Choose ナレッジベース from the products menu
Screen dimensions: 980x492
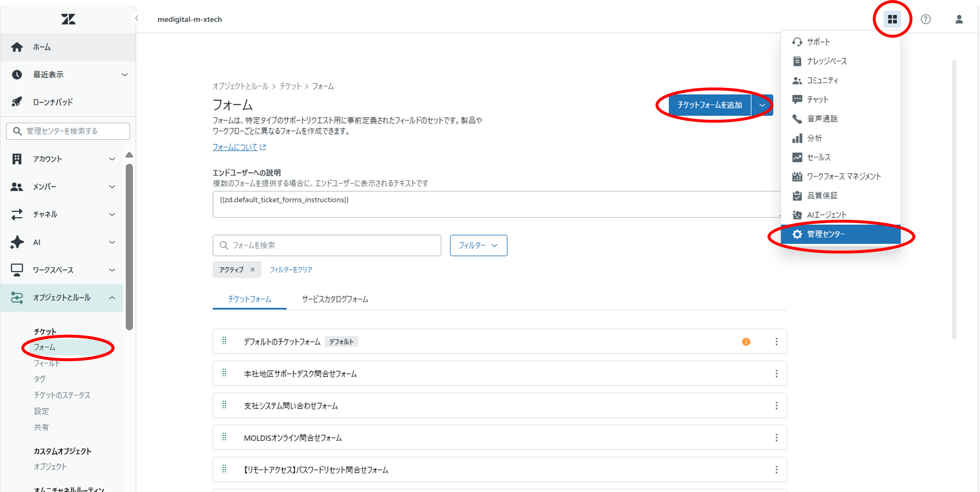826,61
